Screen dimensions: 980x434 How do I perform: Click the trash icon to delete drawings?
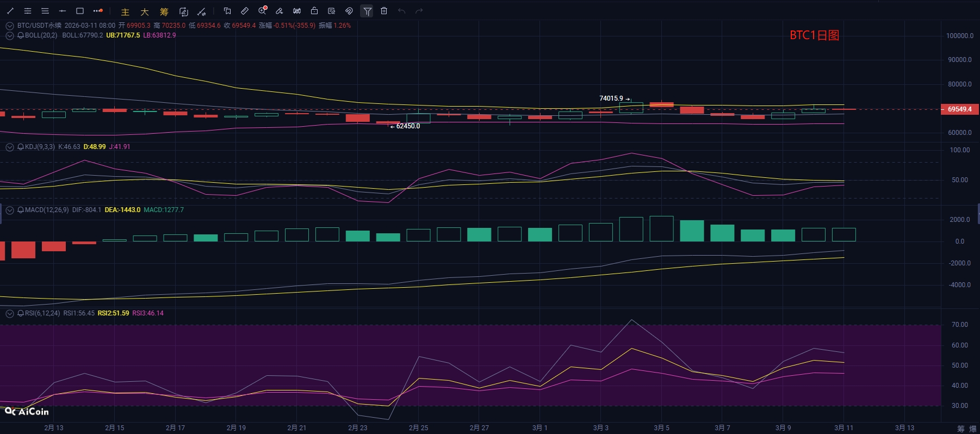[x=384, y=11]
